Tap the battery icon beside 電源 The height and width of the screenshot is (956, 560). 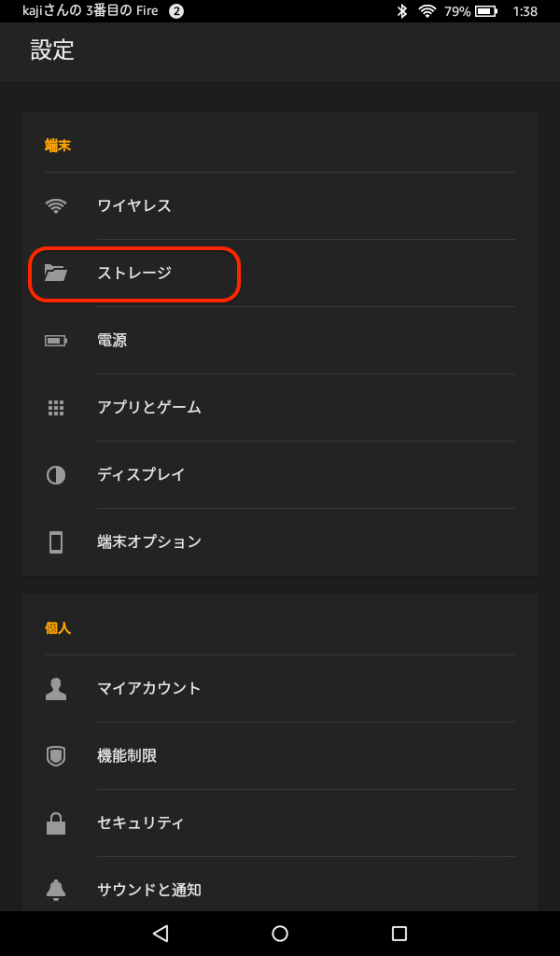[56, 341]
